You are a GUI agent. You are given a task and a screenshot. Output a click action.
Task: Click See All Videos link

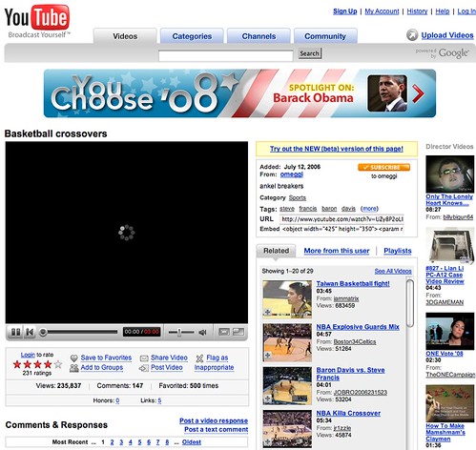(x=393, y=271)
